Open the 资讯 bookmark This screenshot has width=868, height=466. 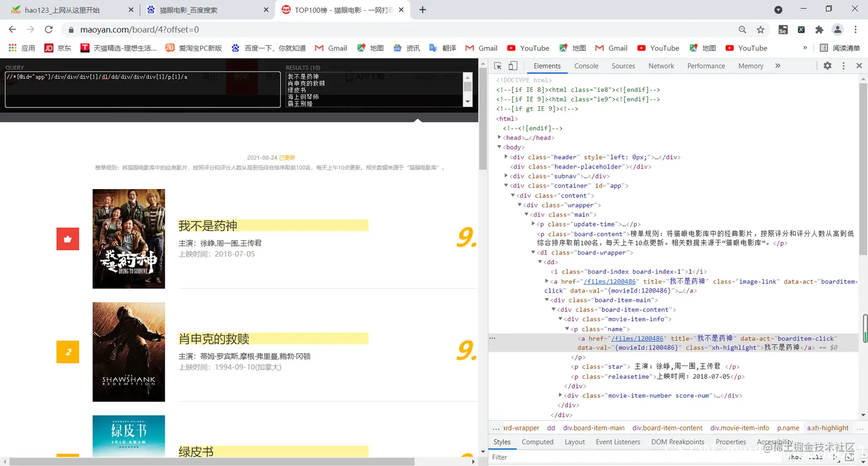click(x=406, y=48)
